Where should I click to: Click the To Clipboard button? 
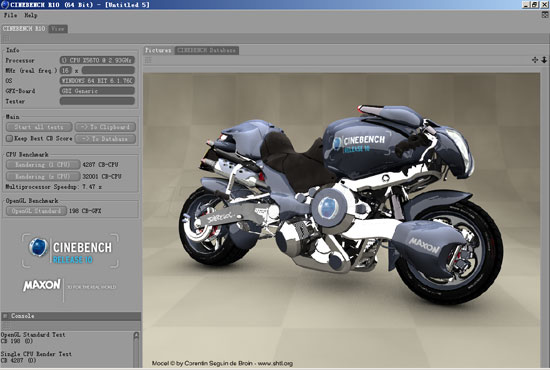105,127
